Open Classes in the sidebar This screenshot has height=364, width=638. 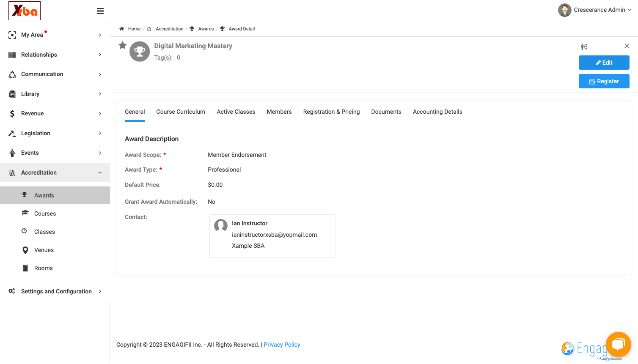coord(44,232)
